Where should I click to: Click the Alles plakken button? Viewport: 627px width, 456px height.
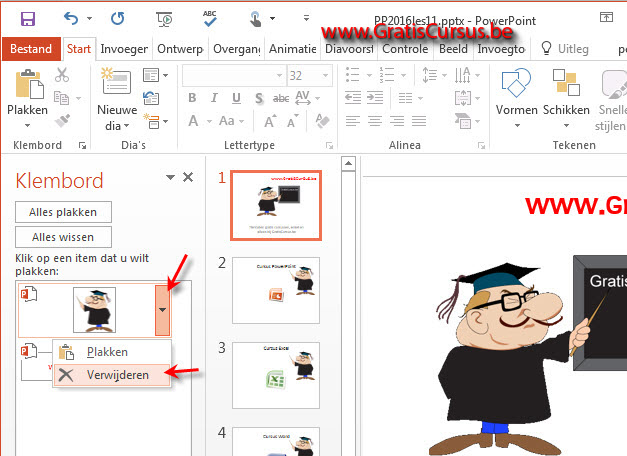(63, 212)
